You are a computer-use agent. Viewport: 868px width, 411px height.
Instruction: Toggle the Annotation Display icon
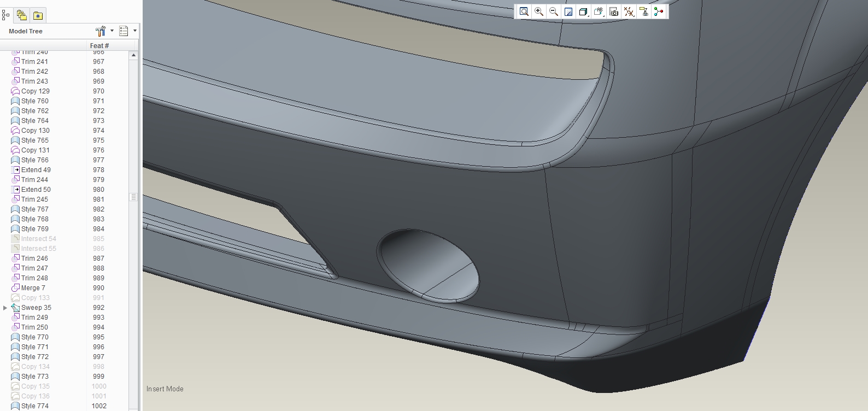tap(643, 11)
